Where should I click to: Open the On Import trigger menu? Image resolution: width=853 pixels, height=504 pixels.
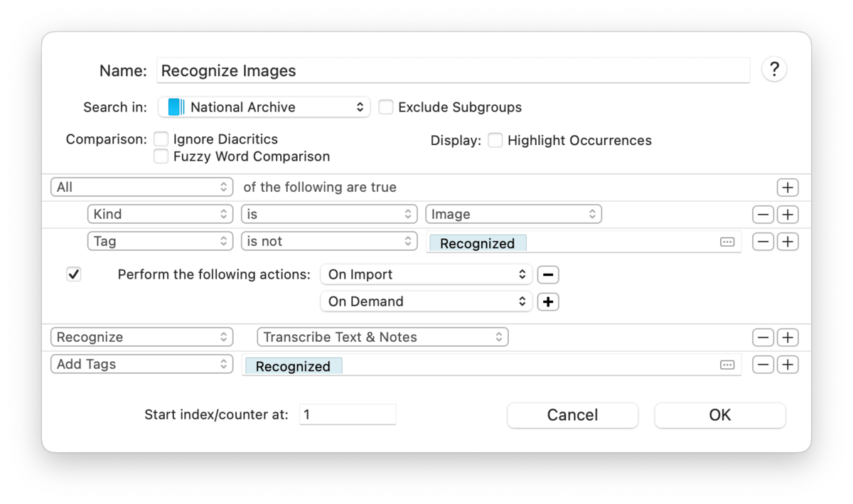(x=426, y=274)
